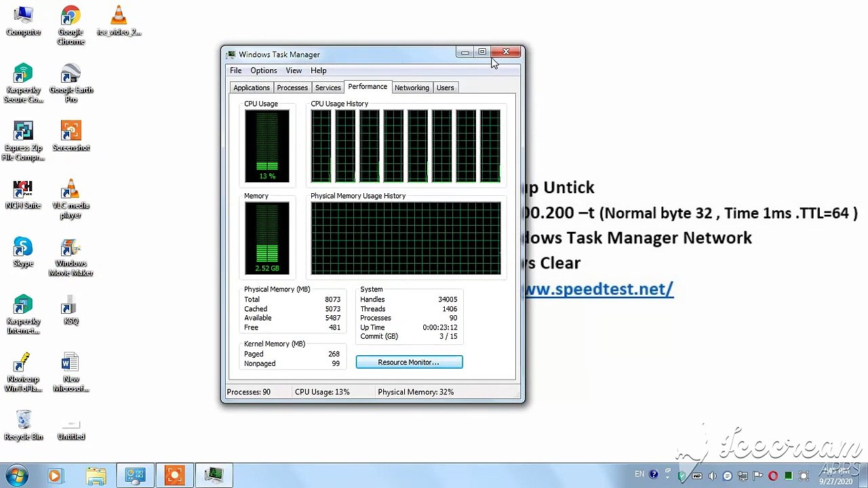
Task: Open the volume speaker tray icon
Action: 712,476
